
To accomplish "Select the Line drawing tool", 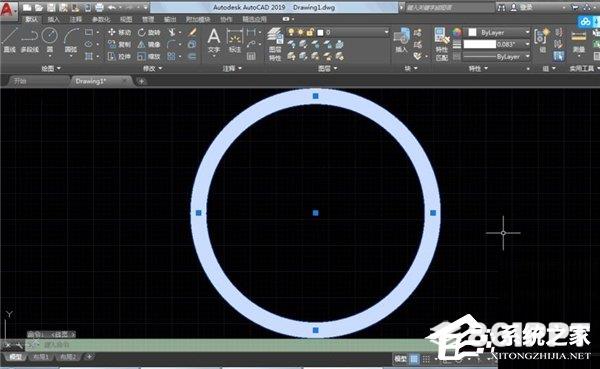I will click(x=9, y=40).
